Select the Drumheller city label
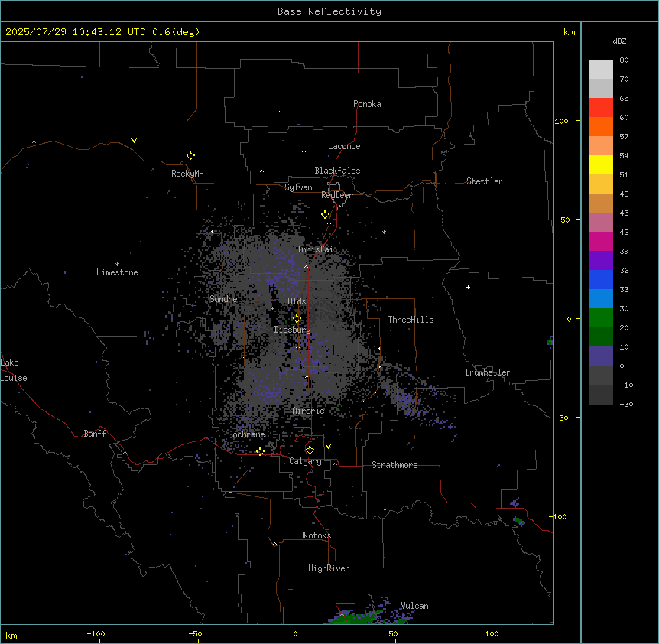 tap(488, 372)
